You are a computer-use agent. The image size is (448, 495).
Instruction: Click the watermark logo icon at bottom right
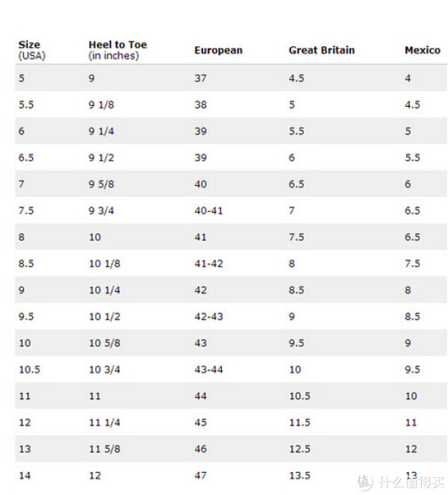[365, 483]
